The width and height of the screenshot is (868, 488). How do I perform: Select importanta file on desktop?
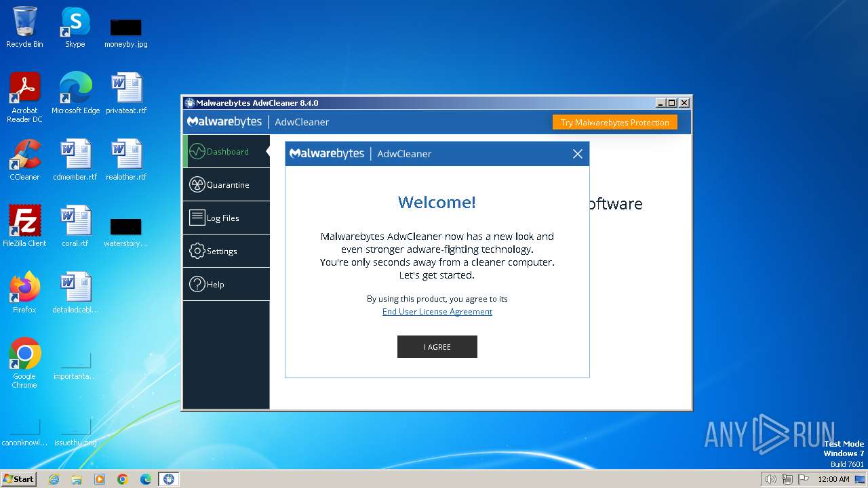click(75, 366)
